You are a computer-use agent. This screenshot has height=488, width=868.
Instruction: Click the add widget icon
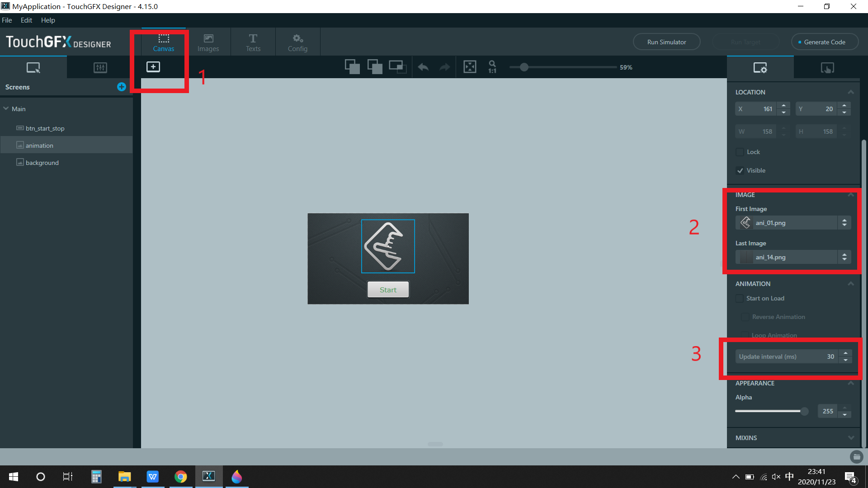153,67
